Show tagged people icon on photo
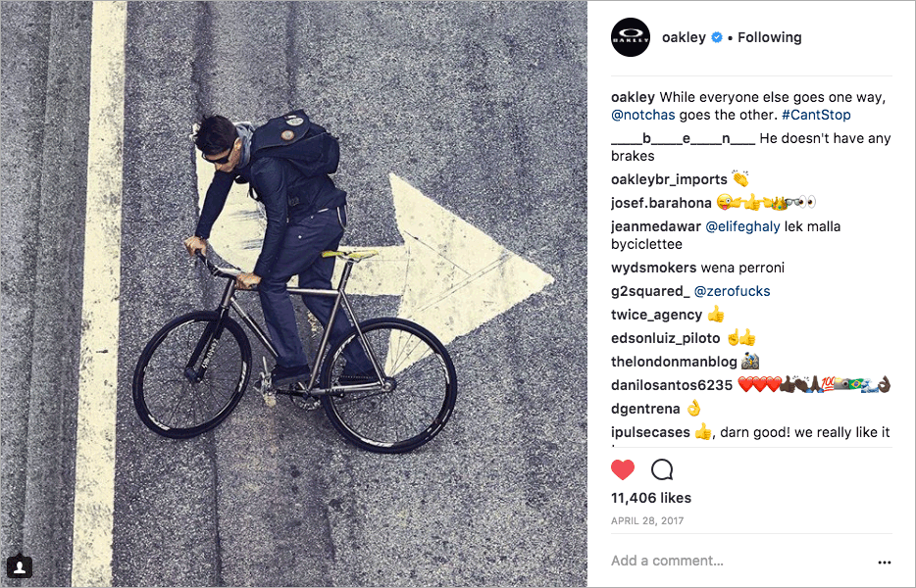 point(20,566)
